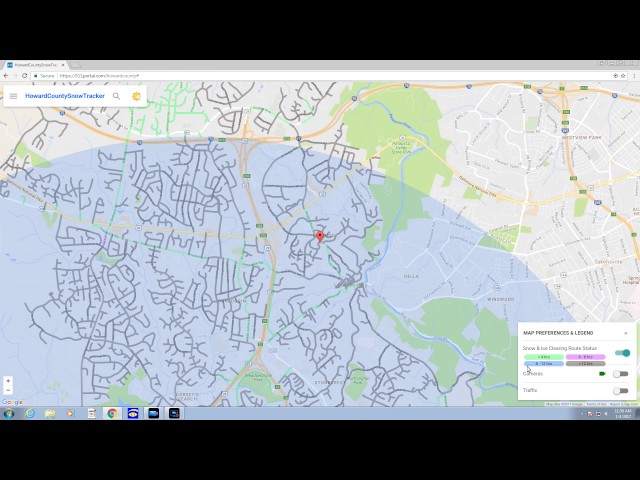
Task: Click the browser forward arrow
Action: tap(15, 76)
